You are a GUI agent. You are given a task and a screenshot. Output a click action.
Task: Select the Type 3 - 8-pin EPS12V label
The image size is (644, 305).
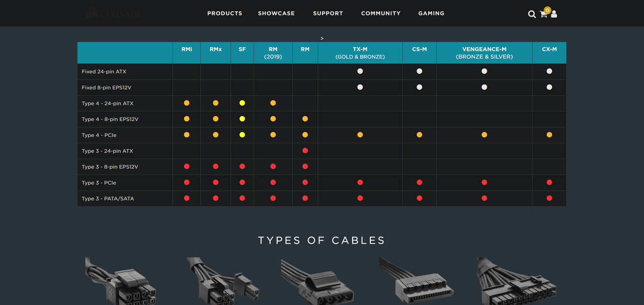(x=110, y=167)
